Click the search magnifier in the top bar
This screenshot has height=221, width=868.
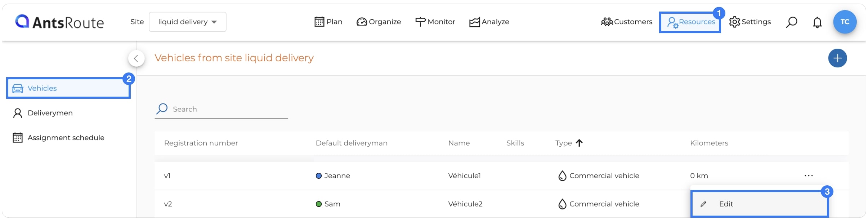(791, 22)
